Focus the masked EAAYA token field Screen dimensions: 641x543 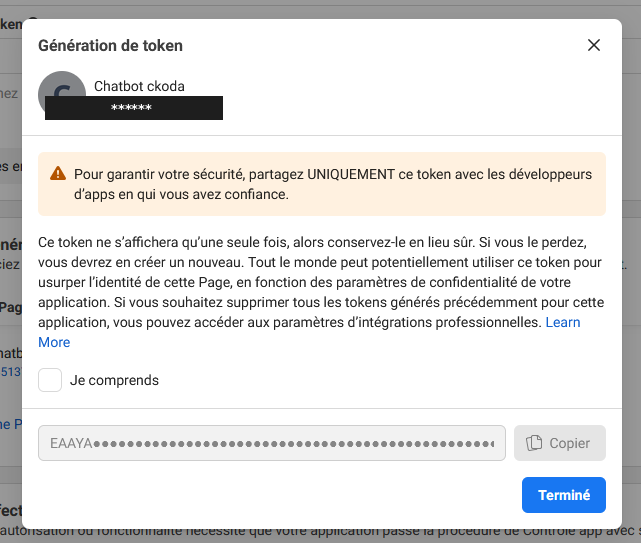[x=272, y=443]
